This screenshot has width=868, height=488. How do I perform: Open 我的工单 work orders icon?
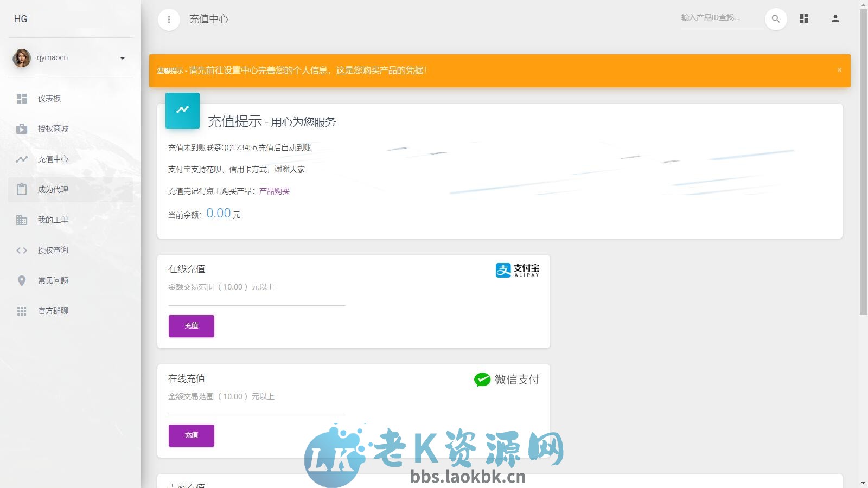click(22, 220)
